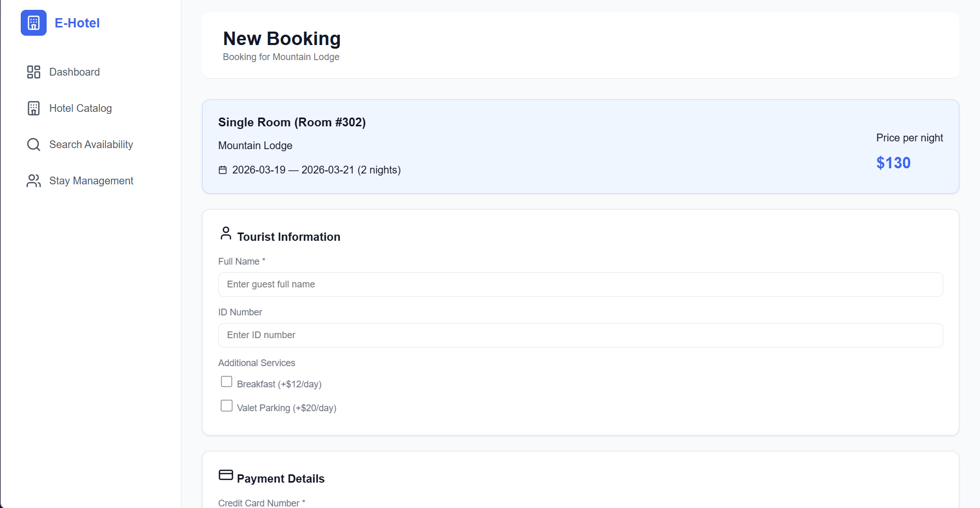Click the Enter ID number field

[580, 335]
